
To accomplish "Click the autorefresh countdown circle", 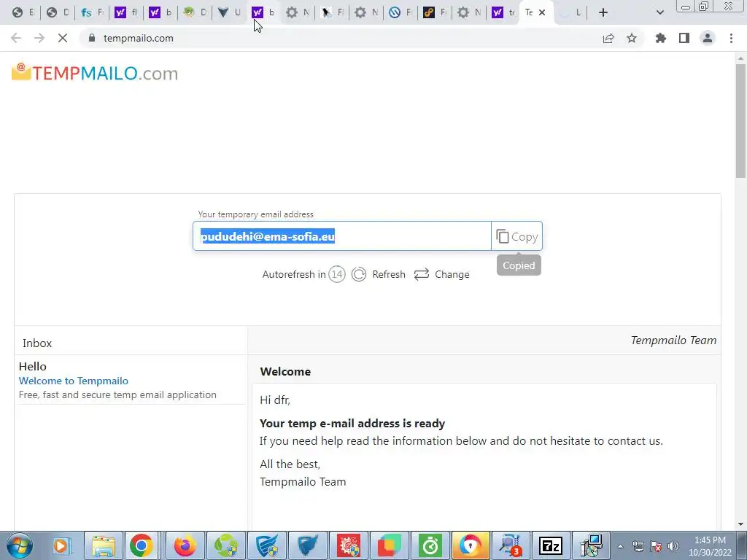I will click(337, 274).
